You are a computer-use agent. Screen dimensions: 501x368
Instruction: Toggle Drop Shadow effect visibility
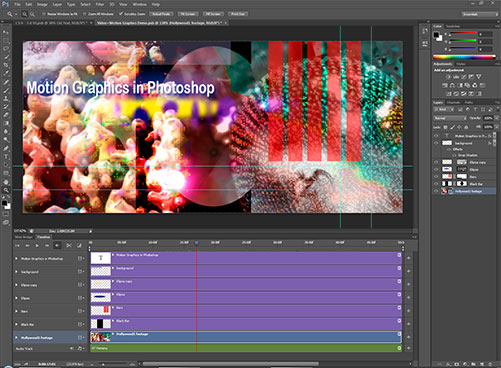point(454,155)
